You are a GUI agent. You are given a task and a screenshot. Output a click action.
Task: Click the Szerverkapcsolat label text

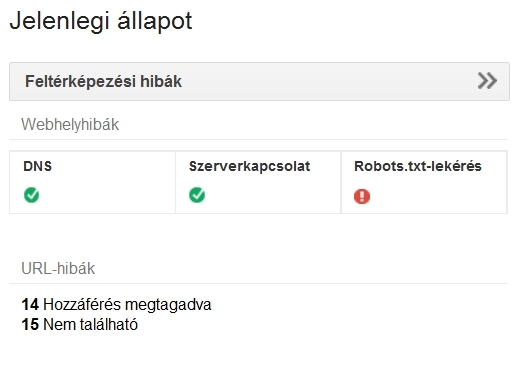coord(250,166)
